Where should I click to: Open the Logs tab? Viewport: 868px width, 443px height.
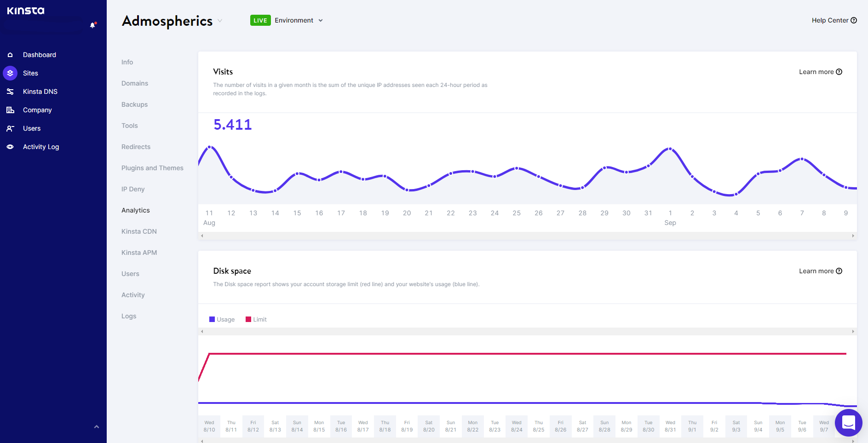coord(129,316)
